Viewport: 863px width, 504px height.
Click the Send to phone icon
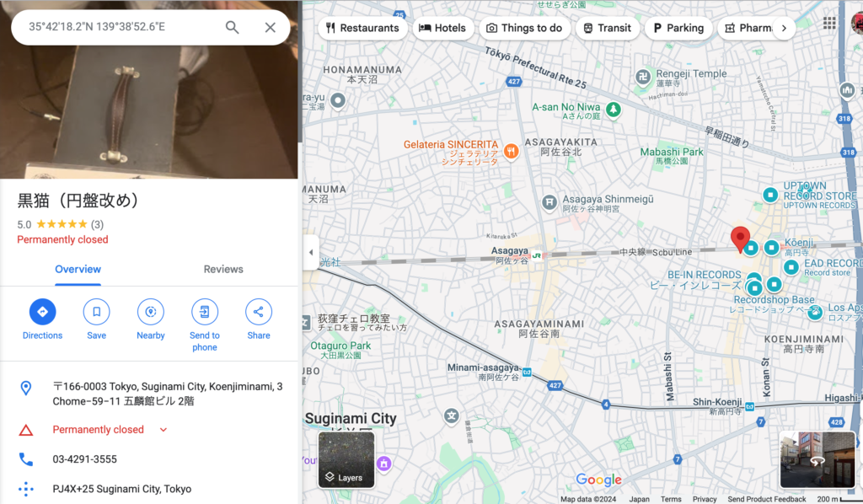[204, 312]
